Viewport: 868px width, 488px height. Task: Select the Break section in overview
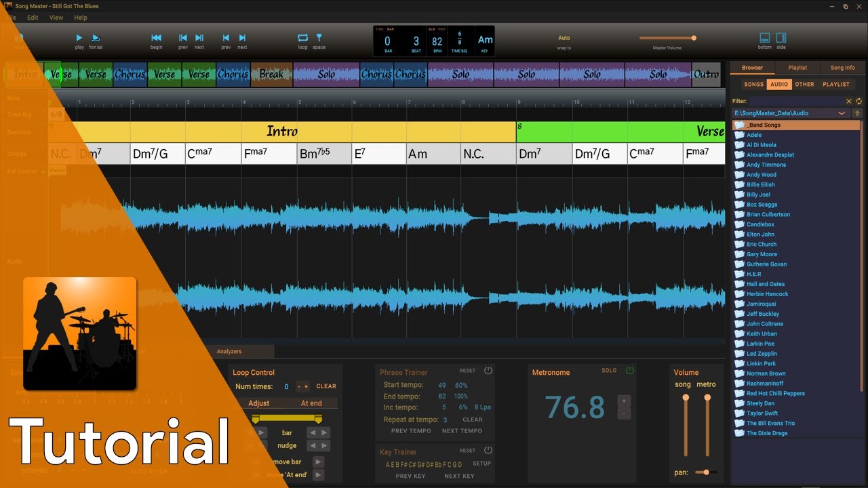[271, 75]
